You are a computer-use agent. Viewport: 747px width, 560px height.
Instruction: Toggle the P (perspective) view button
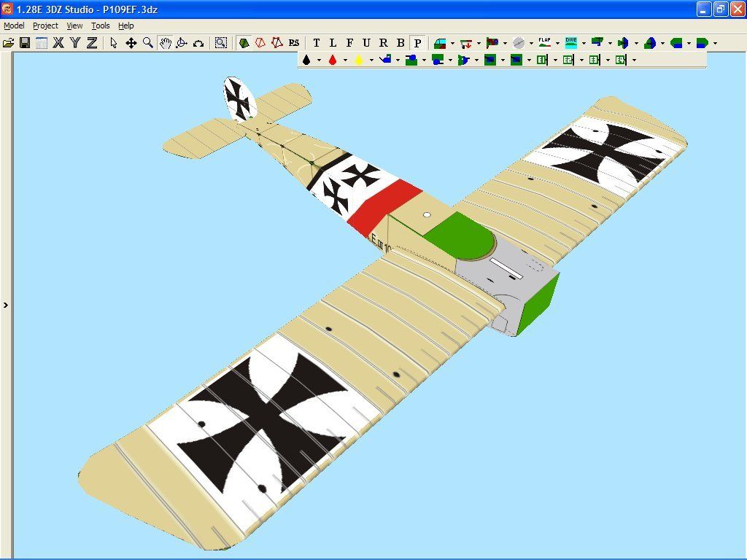[418, 43]
